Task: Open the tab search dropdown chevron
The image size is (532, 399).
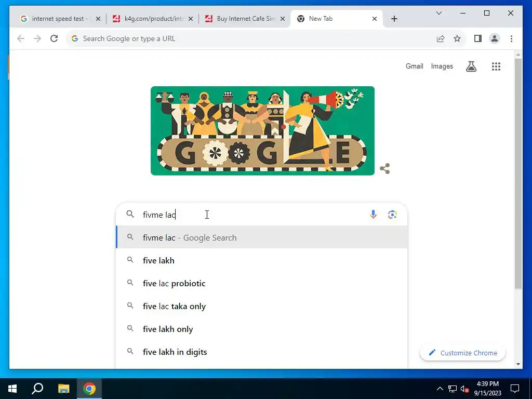Action: click(x=438, y=13)
